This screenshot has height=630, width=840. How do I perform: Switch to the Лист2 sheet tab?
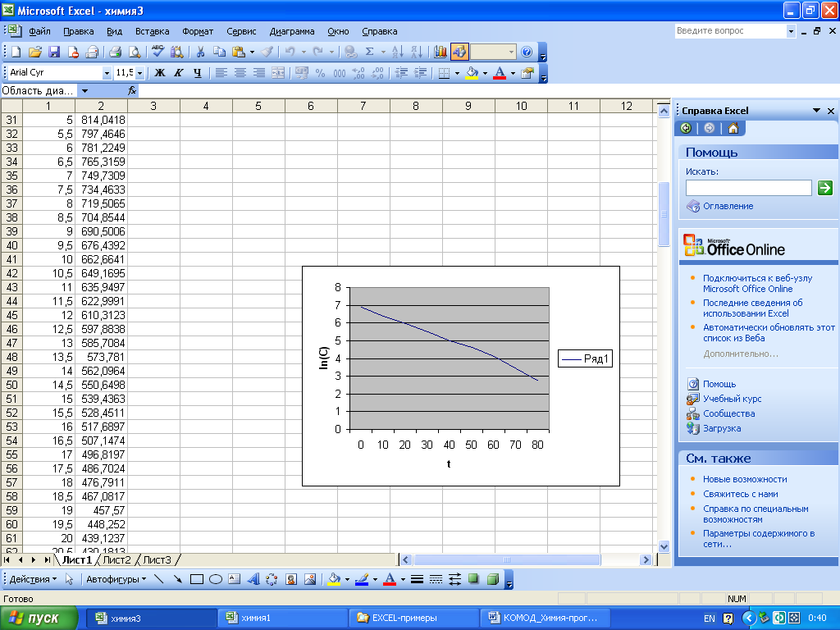coord(116,560)
